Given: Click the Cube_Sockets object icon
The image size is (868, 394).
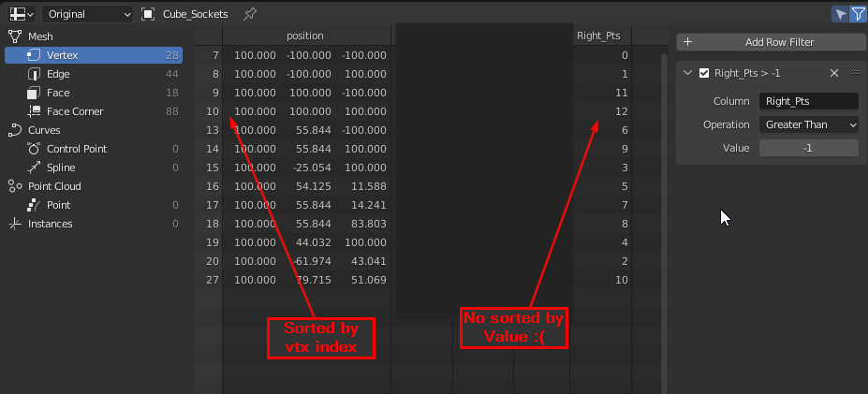Looking at the screenshot, I should 148,14.
